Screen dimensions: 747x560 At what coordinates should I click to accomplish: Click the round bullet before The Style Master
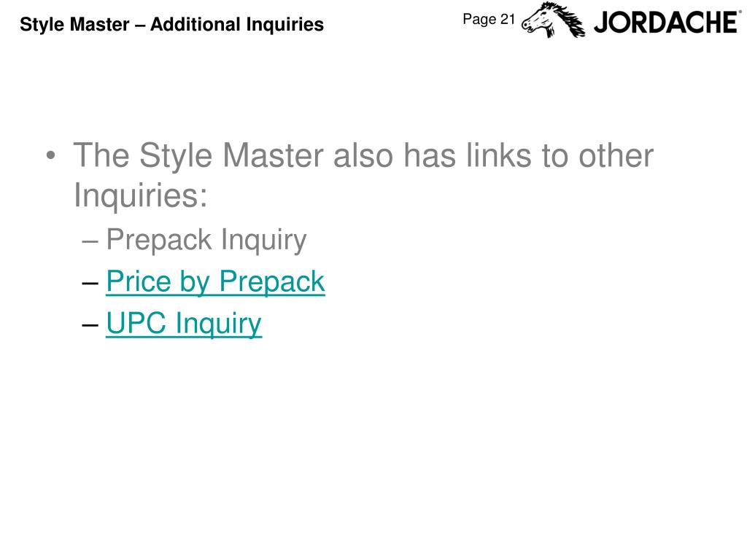point(51,156)
